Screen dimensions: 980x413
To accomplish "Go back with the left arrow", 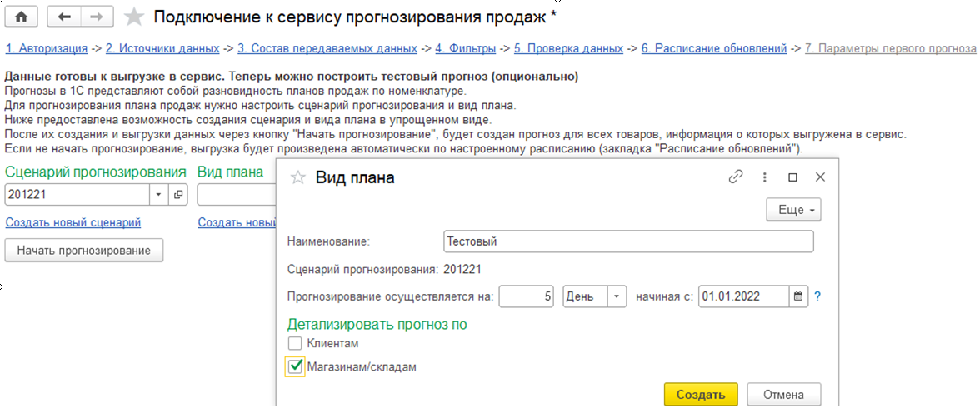I will tap(64, 17).
